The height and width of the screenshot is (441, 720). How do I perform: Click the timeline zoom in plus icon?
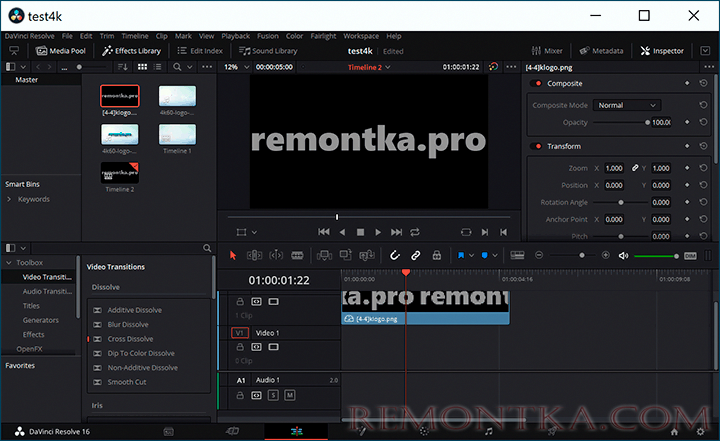point(606,255)
